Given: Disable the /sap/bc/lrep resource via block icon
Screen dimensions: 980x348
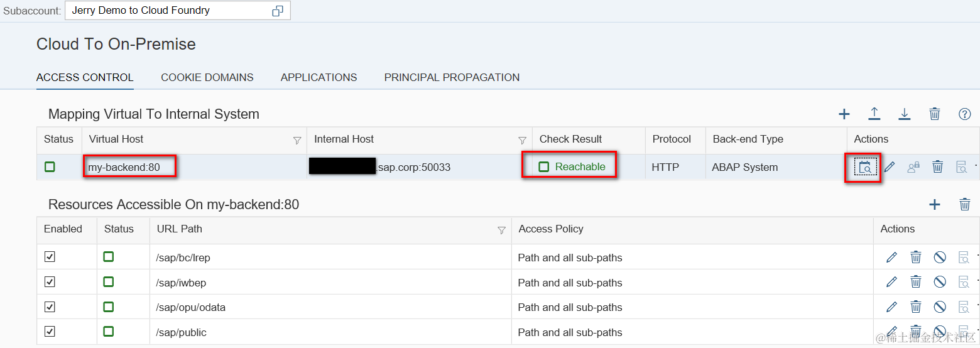Looking at the screenshot, I should [x=940, y=257].
